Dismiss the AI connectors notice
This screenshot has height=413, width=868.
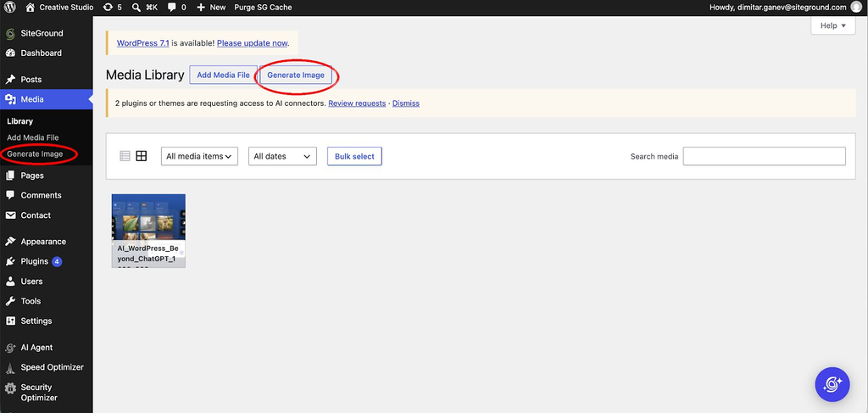[x=406, y=103]
